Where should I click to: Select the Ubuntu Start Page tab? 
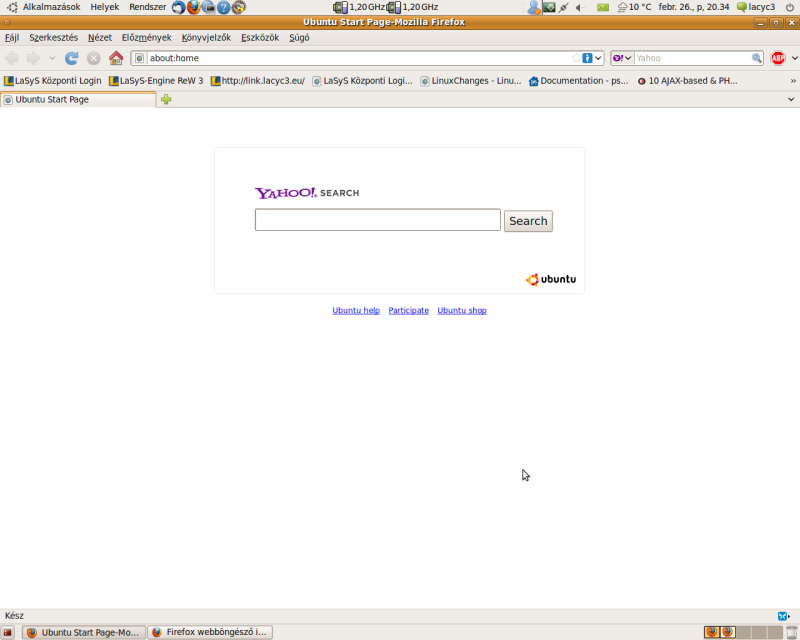coord(78,100)
